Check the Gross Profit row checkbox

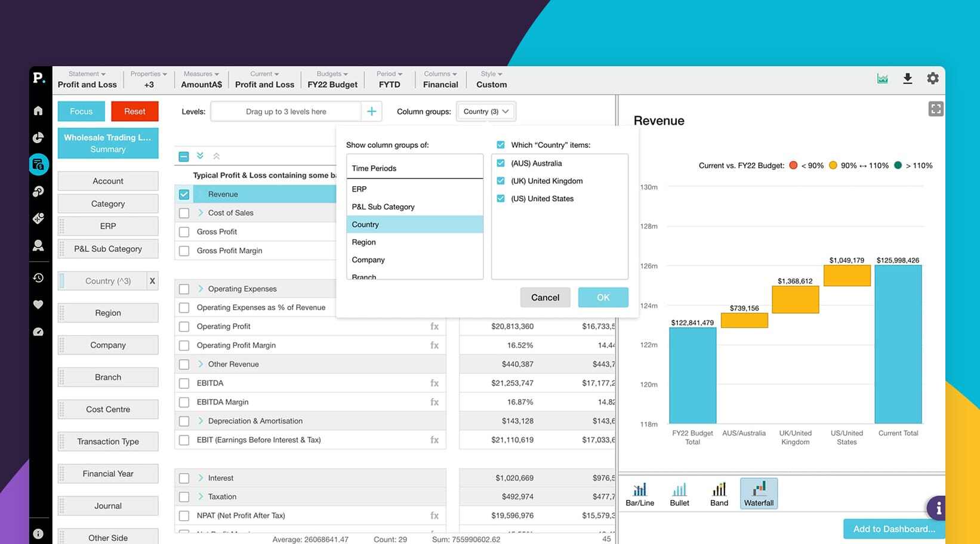click(184, 231)
